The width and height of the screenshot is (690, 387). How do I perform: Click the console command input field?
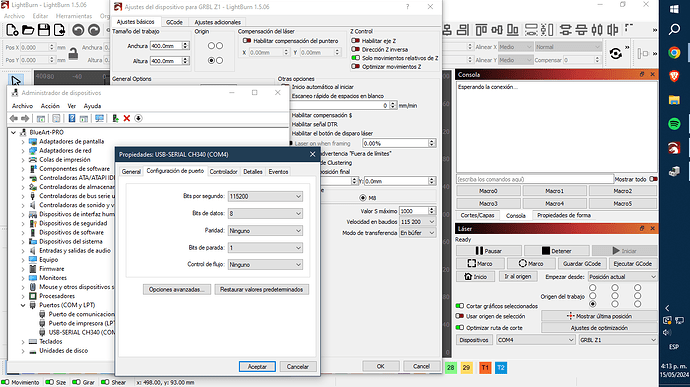[535, 179]
